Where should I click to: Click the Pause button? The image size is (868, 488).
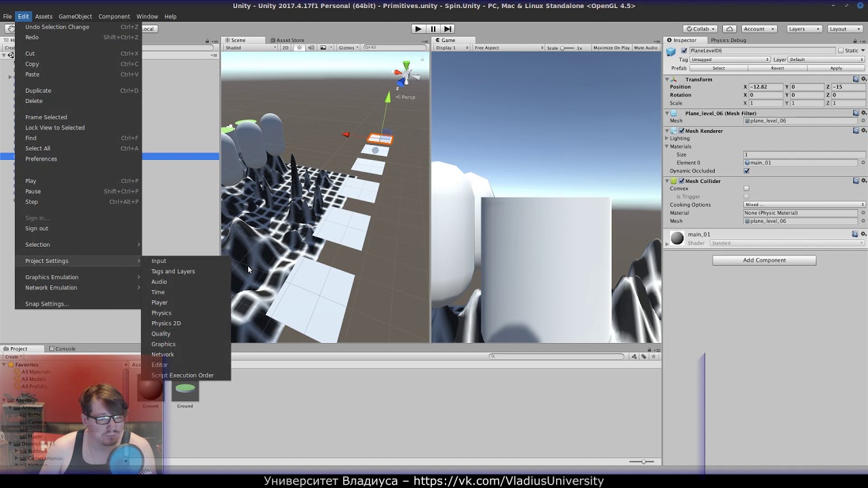[433, 28]
